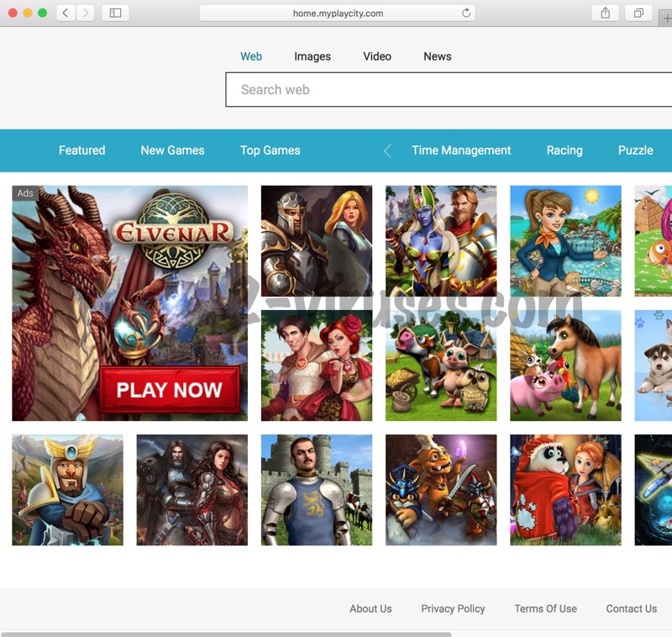Viewport: 672px width, 637px height.
Task: Open the Featured games section
Action: (x=81, y=150)
